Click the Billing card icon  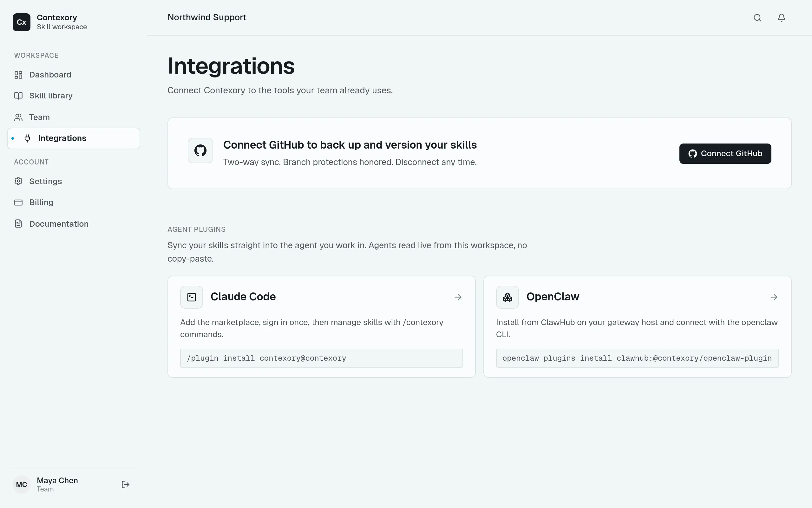pos(18,203)
